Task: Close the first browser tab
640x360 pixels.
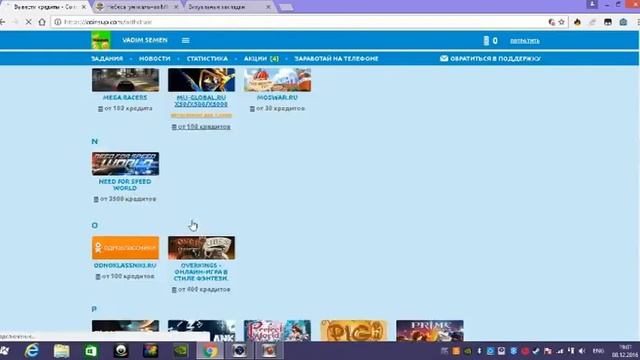Action: (x=83, y=7)
